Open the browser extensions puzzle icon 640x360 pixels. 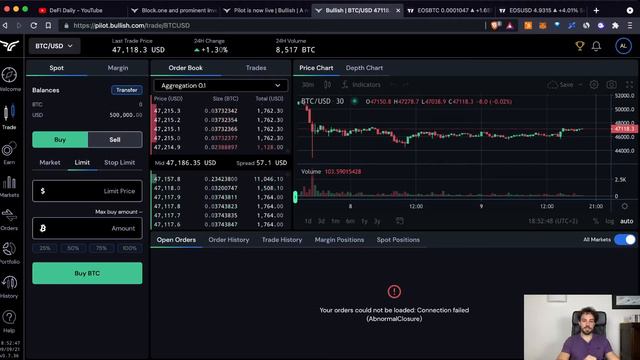click(x=615, y=25)
